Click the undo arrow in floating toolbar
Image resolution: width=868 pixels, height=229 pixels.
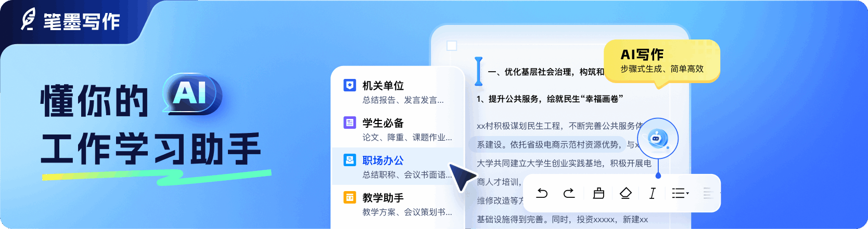(542, 193)
